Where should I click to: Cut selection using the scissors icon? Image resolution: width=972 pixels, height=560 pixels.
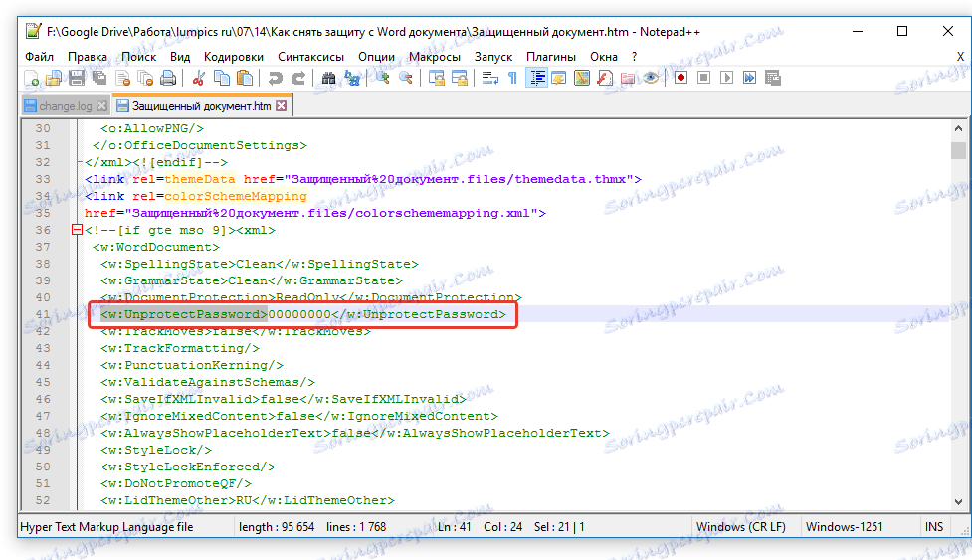198,78
